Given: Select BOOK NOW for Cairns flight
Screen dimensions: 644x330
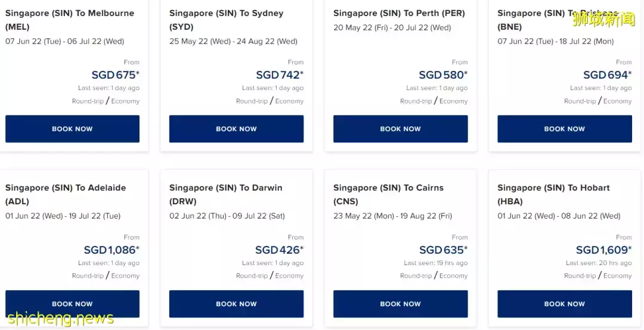Looking at the screenshot, I should click(400, 304).
